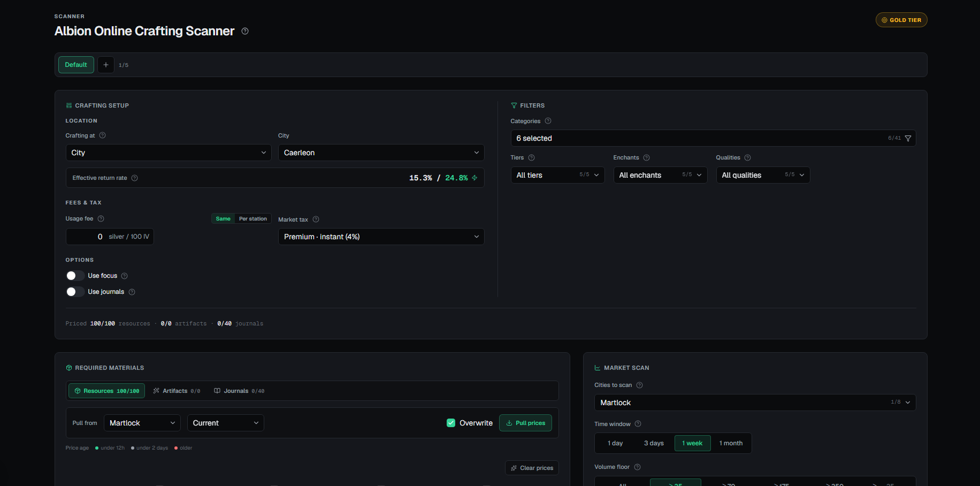Click the 'older' price age legend
This screenshot has height=486, width=980.
183,448
